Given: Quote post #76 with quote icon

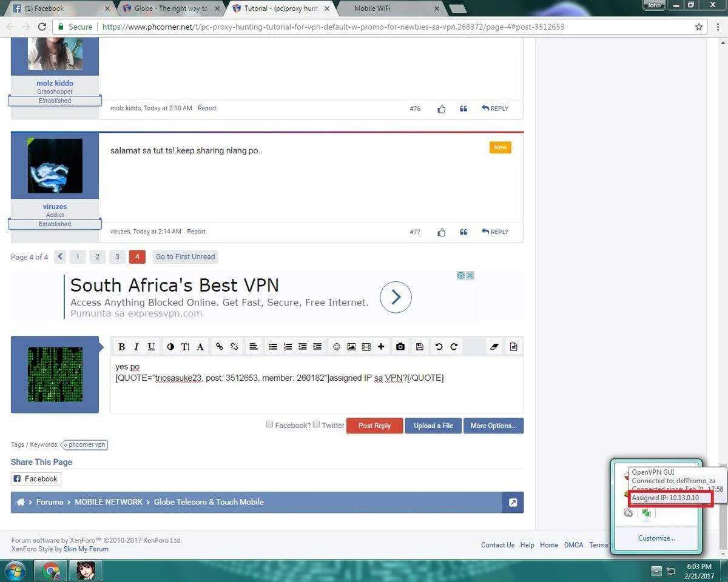Looking at the screenshot, I should [463, 109].
